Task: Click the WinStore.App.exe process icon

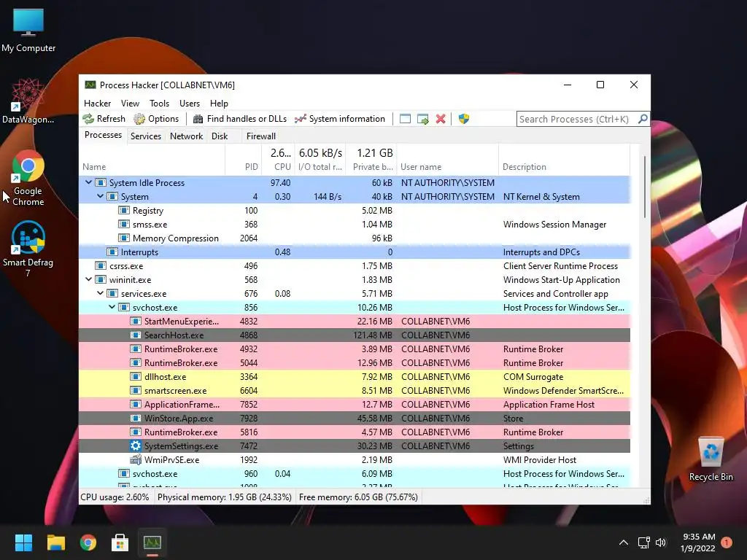Action: pyautogui.click(x=136, y=418)
